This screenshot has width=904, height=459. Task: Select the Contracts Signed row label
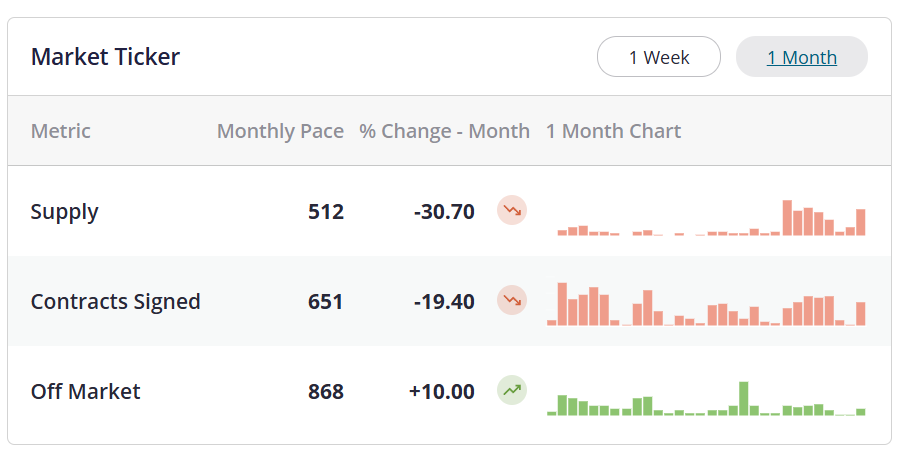pyautogui.click(x=116, y=302)
